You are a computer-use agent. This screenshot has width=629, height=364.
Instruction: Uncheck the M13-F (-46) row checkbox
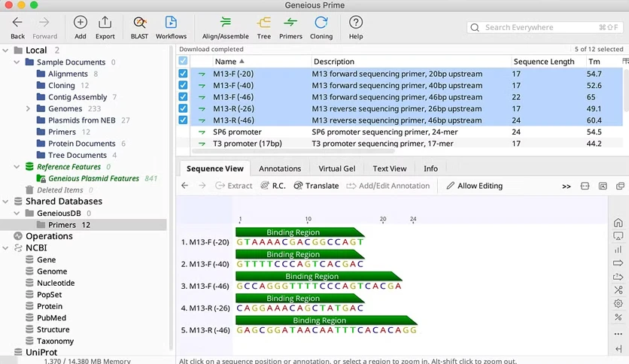point(183,97)
